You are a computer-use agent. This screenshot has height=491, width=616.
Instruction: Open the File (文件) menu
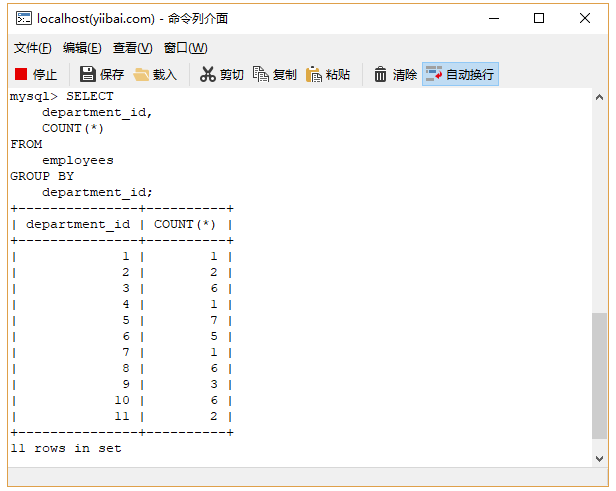(x=33, y=48)
